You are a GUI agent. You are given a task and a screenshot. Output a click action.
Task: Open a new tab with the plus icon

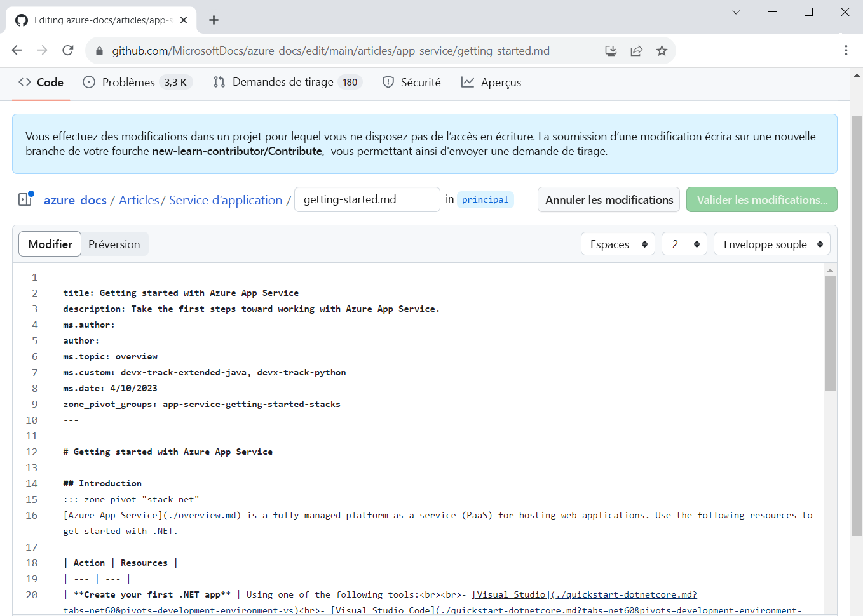214,20
